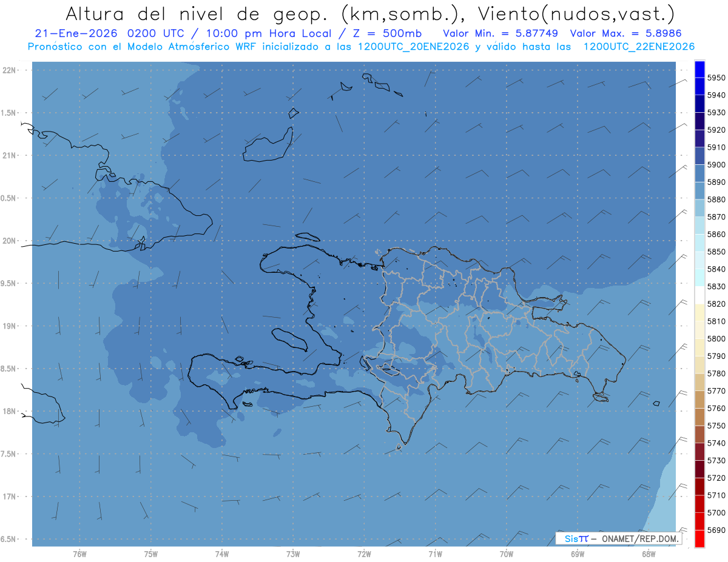This screenshot has width=728, height=562.
Task: Select the 5940 color bar label
Action: click(716, 95)
